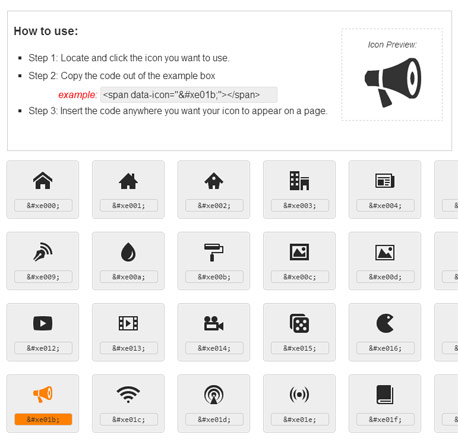Click the highlighted &#xe01b; code label
This screenshot has width=458, height=441.
click(x=43, y=419)
